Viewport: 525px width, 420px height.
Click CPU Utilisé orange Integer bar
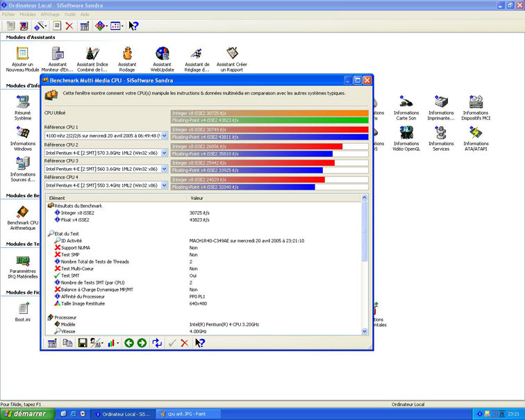click(269, 113)
